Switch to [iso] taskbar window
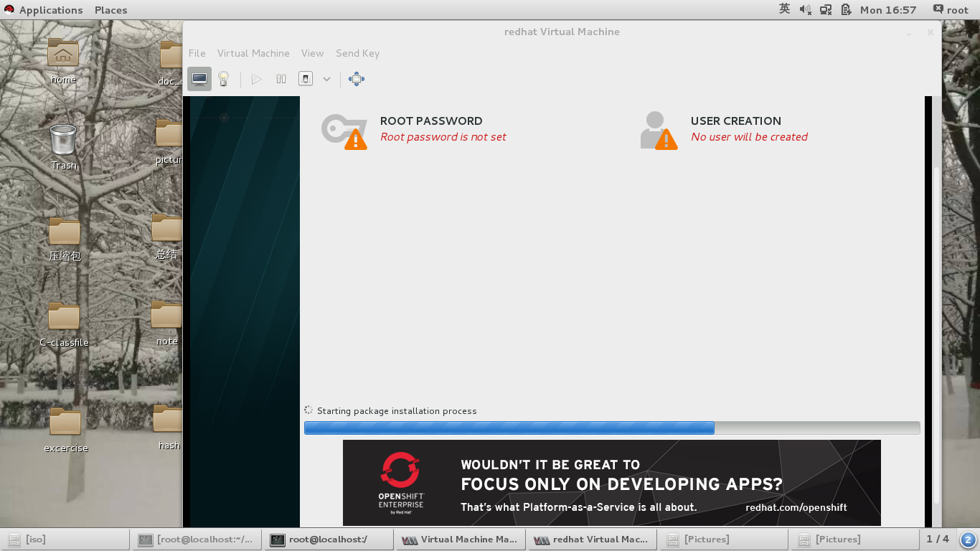 point(65,540)
